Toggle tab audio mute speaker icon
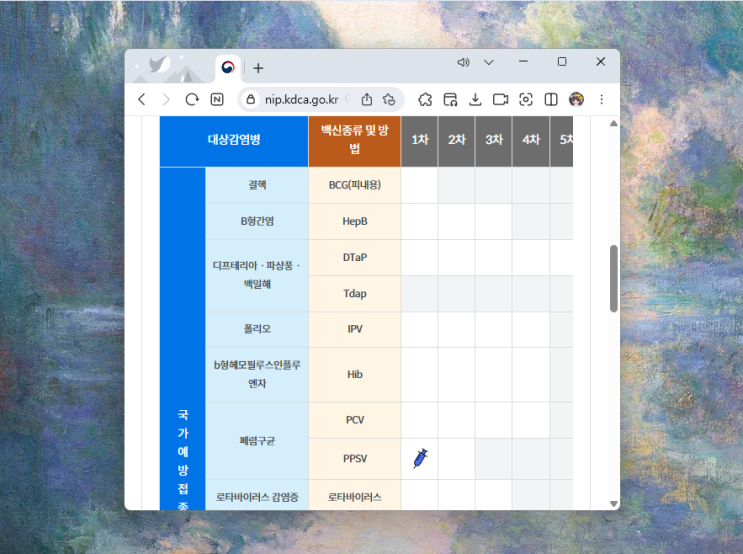The width and height of the screenshot is (743, 554). 463,62
